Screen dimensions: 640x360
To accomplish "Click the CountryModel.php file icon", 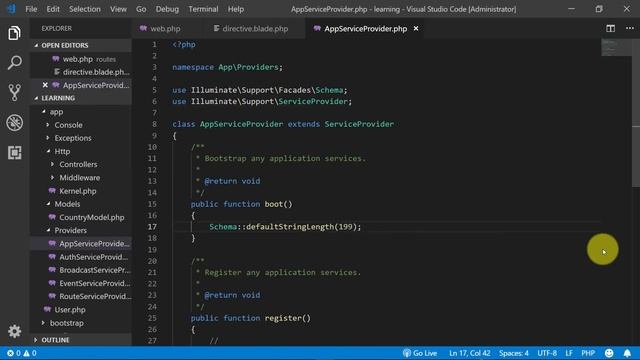I will pyautogui.click(x=52, y=217).
